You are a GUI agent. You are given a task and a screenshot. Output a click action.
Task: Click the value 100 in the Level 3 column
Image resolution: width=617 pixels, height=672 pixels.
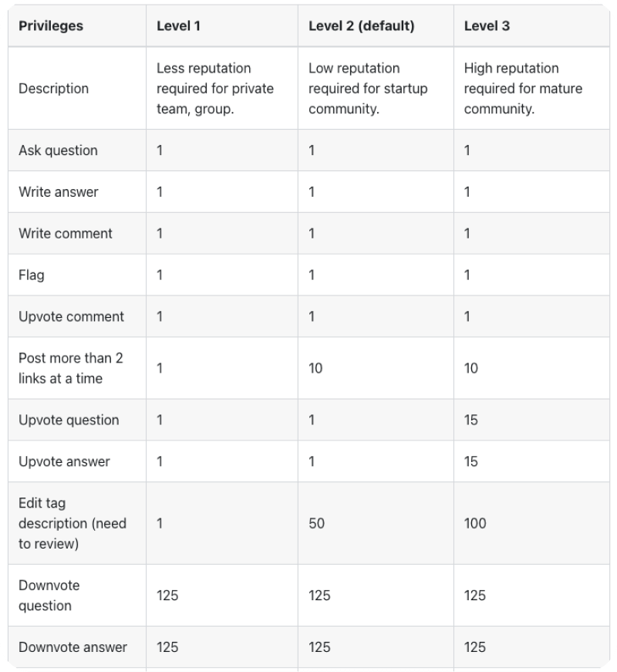pyautogui.click(x=475, y=524)
